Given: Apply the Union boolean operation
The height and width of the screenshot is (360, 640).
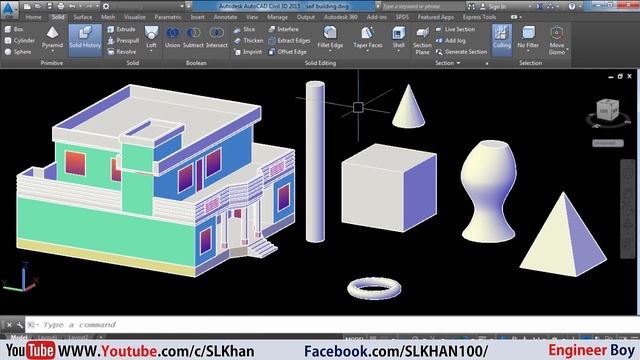Looking at the screenshot, I should [x=173, y=38].
